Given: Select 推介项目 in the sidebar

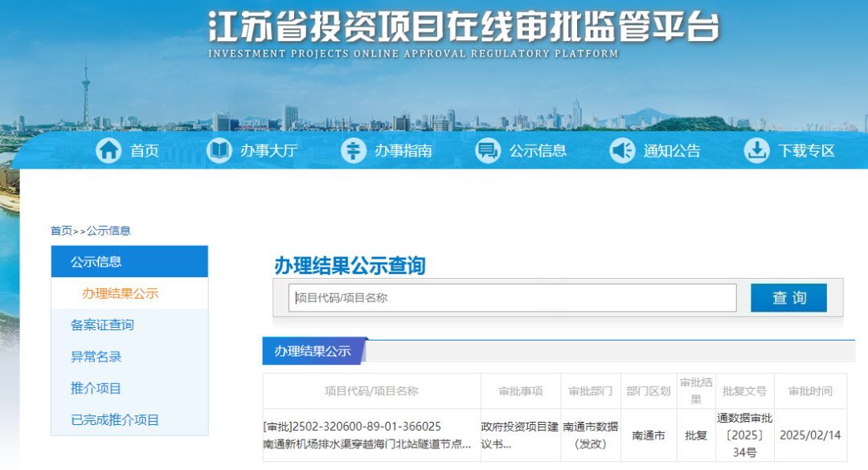Looking at the screenshot, I should pos(96,388).
